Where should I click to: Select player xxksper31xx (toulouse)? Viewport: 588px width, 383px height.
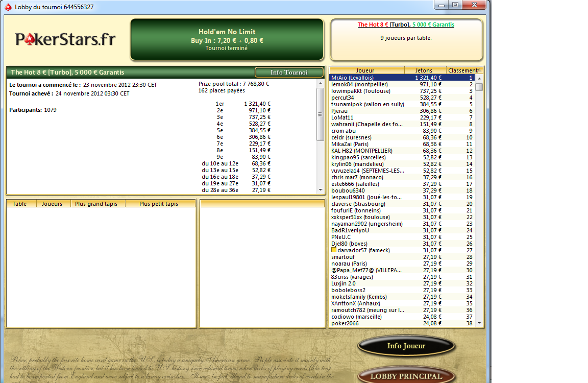click(402, 217)
